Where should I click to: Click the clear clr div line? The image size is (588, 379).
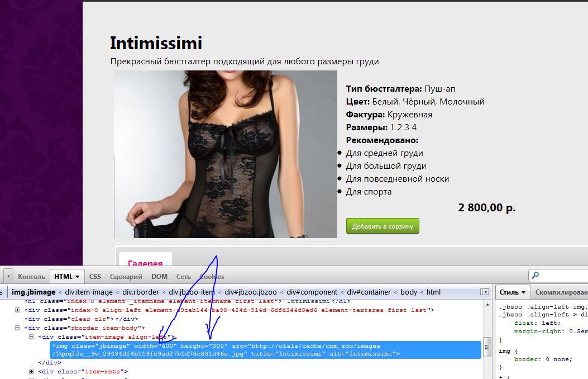pos(82,319)
